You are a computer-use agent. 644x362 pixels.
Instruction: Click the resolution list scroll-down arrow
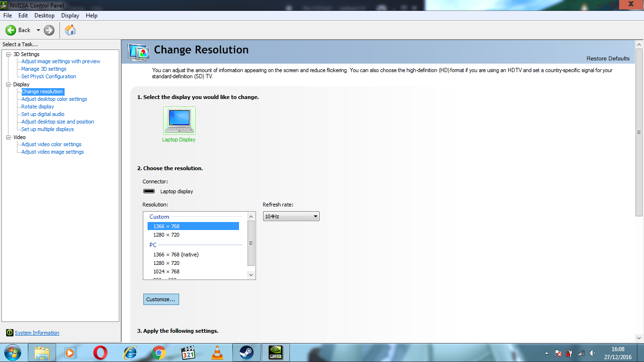(251, 275)
